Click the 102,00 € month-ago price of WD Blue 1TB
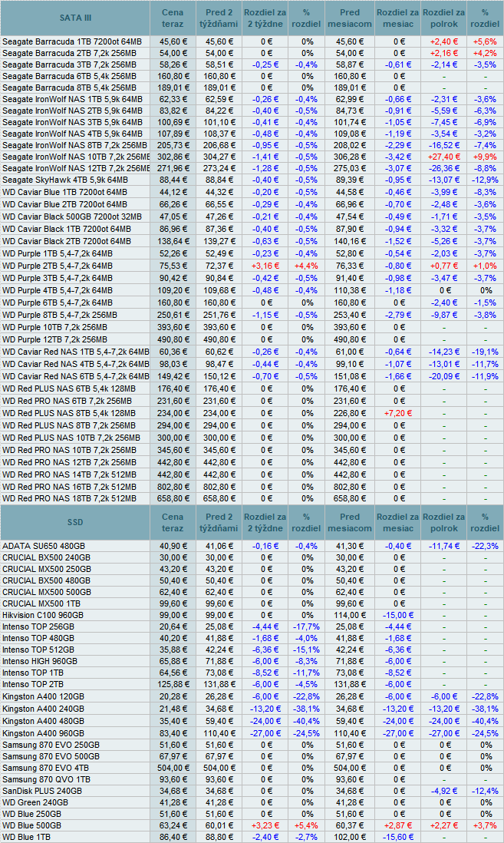The image size is (504, 843). (350, 837)
